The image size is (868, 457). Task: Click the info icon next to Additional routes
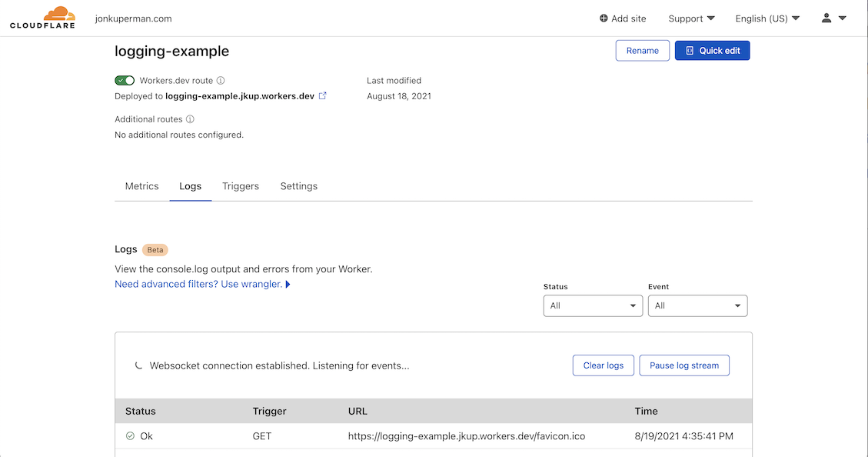tap(191, 119)
